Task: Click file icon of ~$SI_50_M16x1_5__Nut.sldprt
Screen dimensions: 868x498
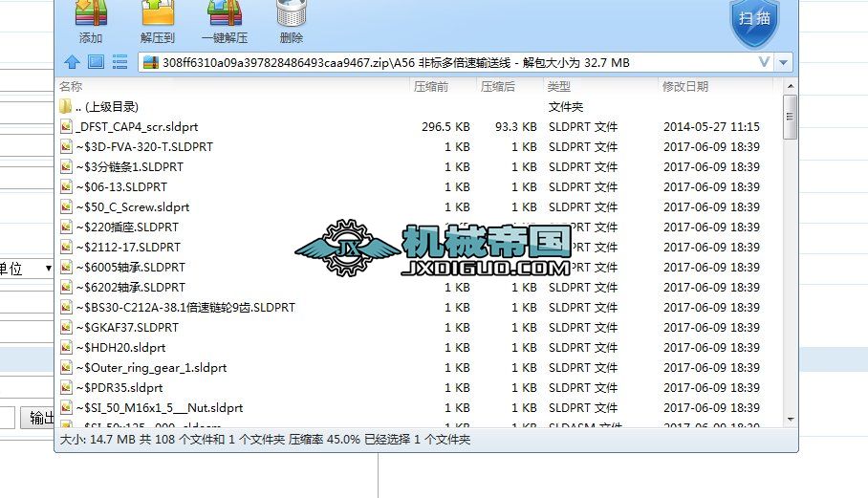Action: (66, 408)
